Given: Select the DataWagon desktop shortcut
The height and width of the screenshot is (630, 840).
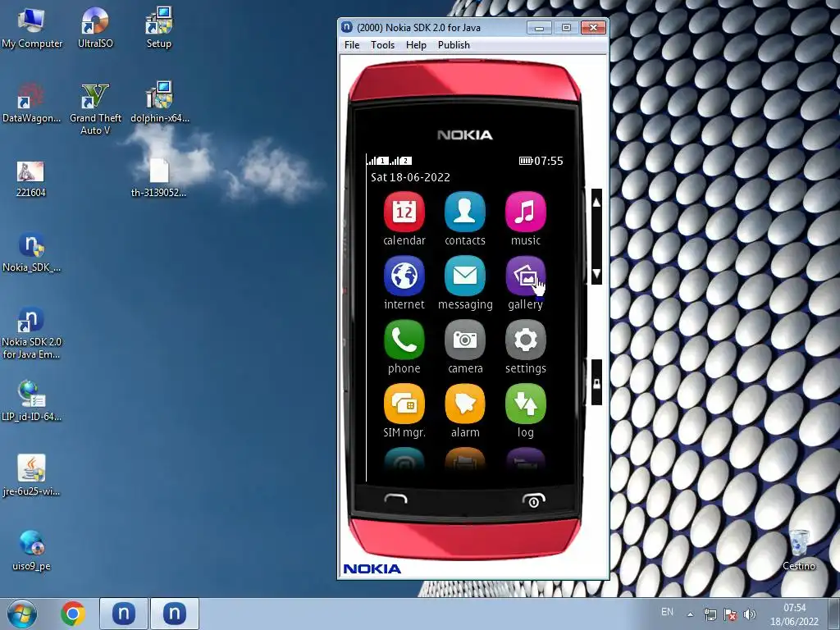Looking at the screenshot, I should pyautogui.click(x=32, y=103).
